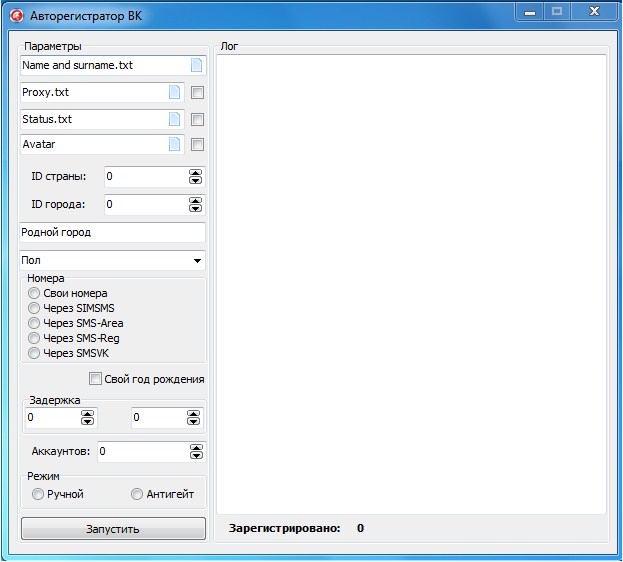Click file icon in Name and surname.txt field

click(x=197, y=65)
